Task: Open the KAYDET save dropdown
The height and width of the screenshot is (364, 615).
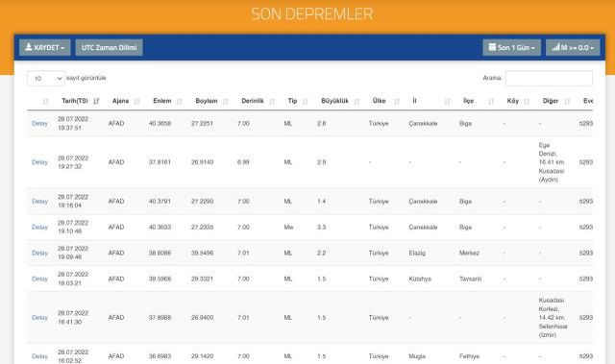Action: (x=45, y=47)
